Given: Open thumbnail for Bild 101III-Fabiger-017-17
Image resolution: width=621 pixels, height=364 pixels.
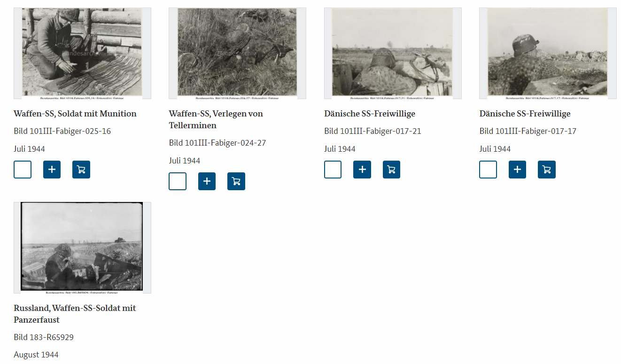Looking at the screenshot, I should tap(548, 53).
